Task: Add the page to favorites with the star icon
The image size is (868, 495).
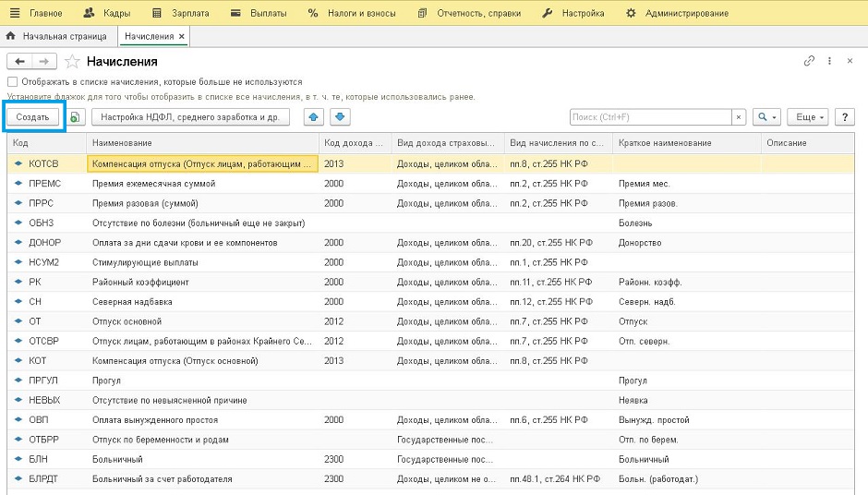Action: coord(72,62)
